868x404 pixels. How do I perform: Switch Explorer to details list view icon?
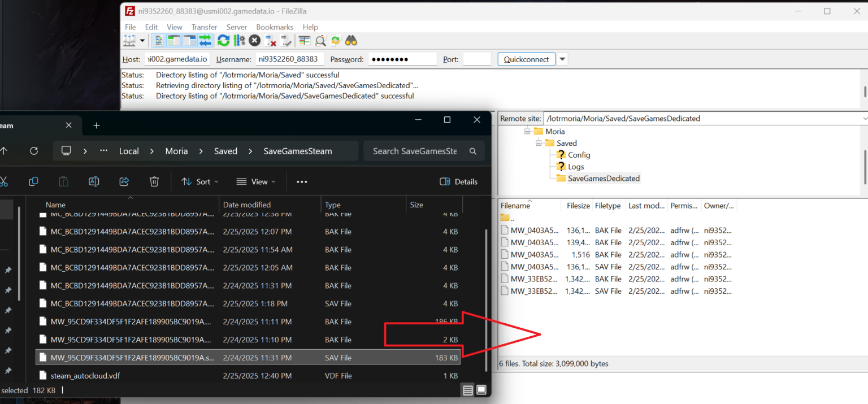click(x=468, y=390)
